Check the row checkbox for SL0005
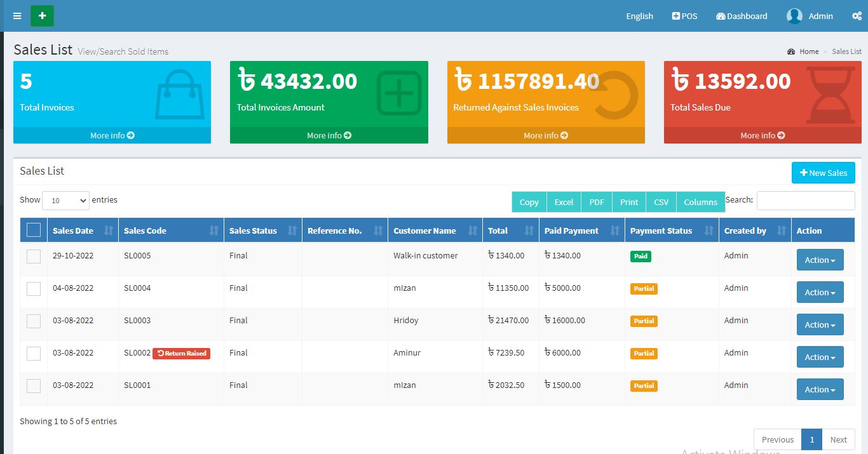868x454 pixels. click(34, 257)
